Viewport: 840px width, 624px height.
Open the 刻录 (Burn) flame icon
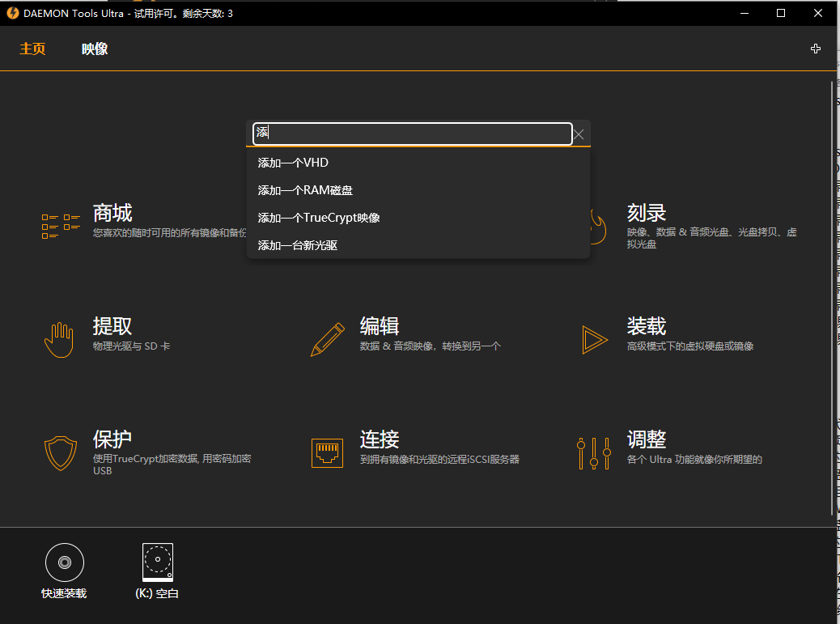(595, 227)
